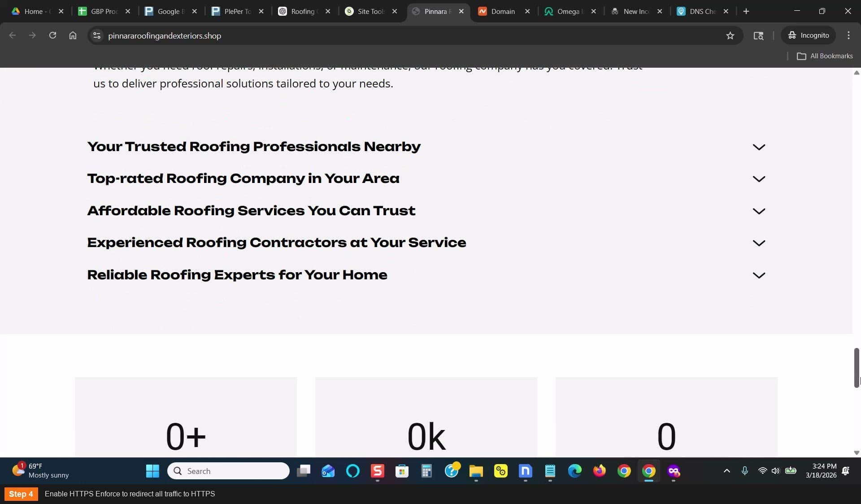Click the scrollbar up arrow

(857, 73)
